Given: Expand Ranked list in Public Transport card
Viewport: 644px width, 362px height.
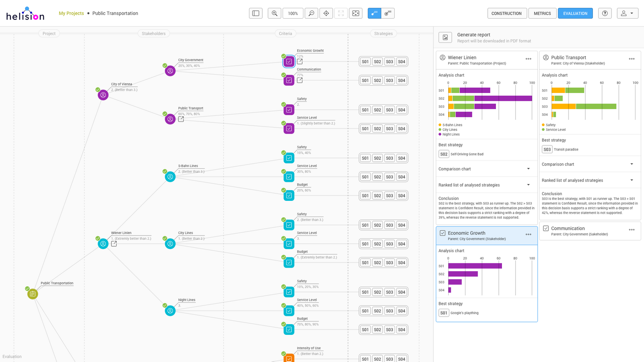Looking at the screenshot, I should coord(631,180).
